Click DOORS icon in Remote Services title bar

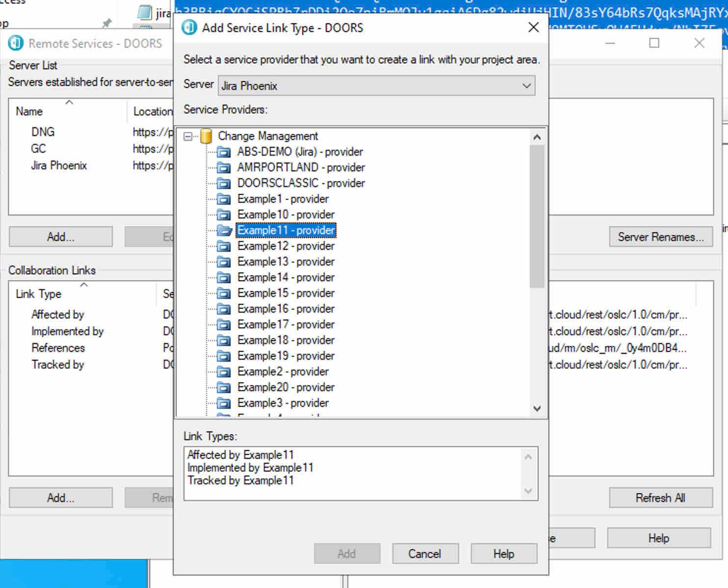16,43
